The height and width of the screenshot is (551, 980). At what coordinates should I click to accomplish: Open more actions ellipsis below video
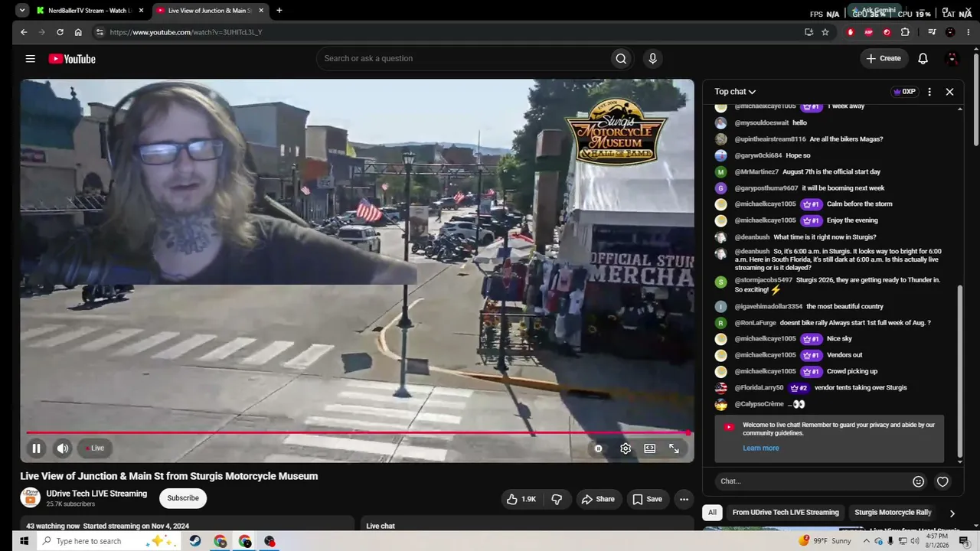click(684, 500)
